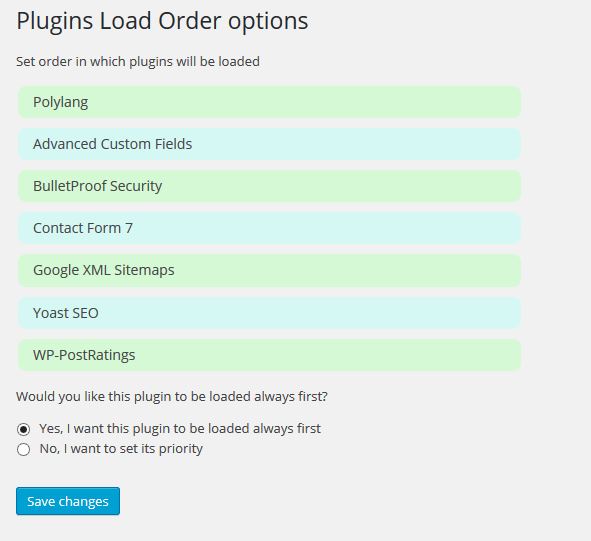Click the 'Polylang' name text
The image size is (591, 541).
[x=61, y=103]
